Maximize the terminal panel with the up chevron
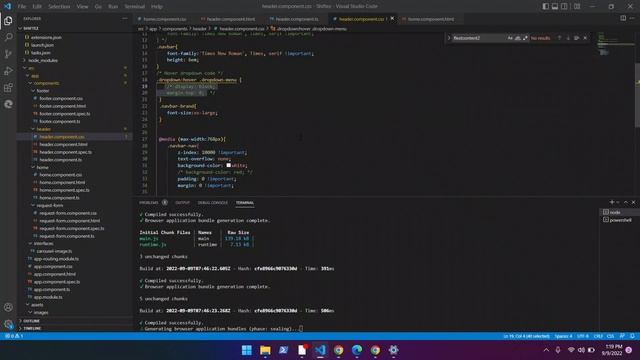The height and width of the screenshot is (360, 640). pos(626,202)
